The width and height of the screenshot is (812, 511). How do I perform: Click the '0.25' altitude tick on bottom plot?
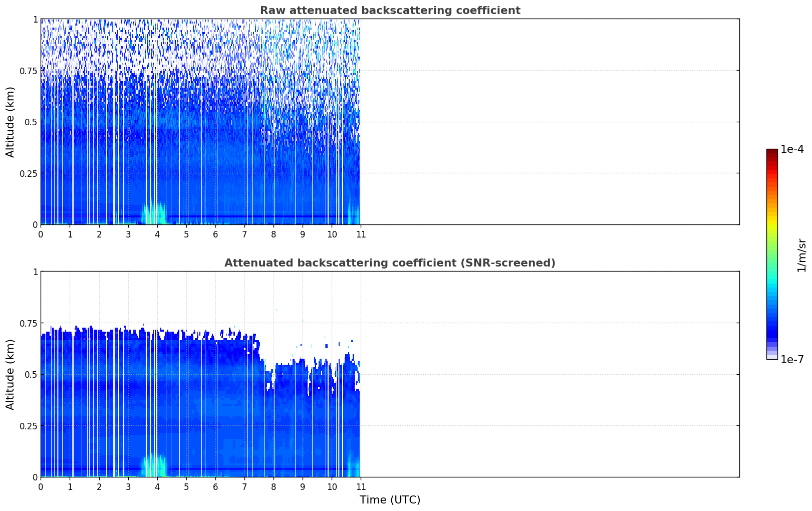coord(28,426)
